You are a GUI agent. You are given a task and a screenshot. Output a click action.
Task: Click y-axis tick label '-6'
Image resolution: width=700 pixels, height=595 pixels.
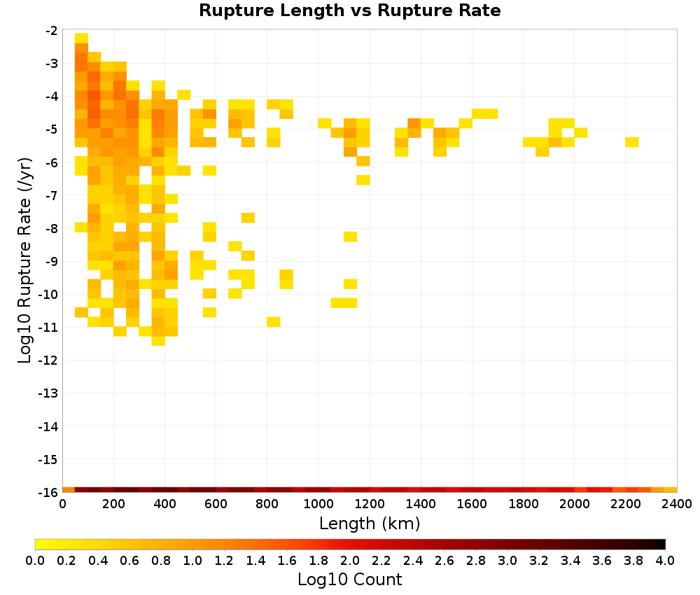(x=52, y=162)
